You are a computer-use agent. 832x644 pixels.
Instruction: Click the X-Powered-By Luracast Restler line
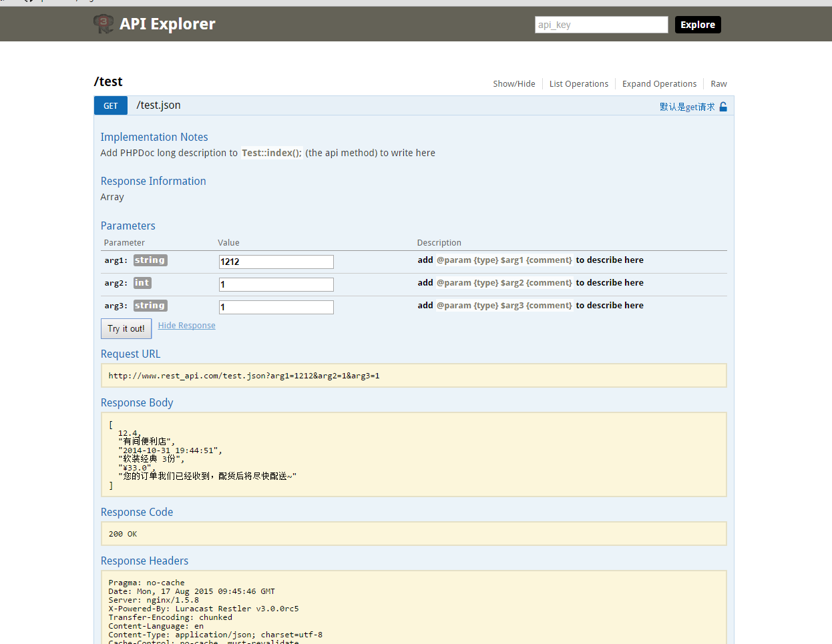pyautogui.click(x=204, y=609)
